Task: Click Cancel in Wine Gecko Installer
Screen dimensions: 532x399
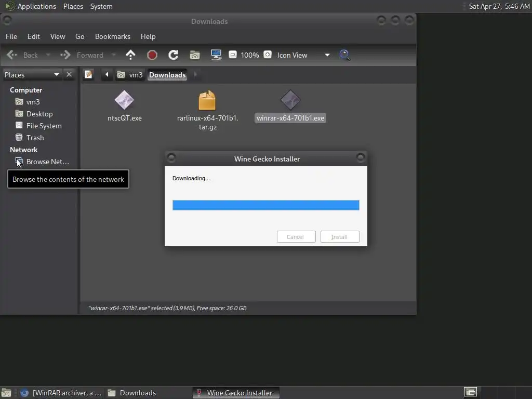Action: (x=296, y=237)
